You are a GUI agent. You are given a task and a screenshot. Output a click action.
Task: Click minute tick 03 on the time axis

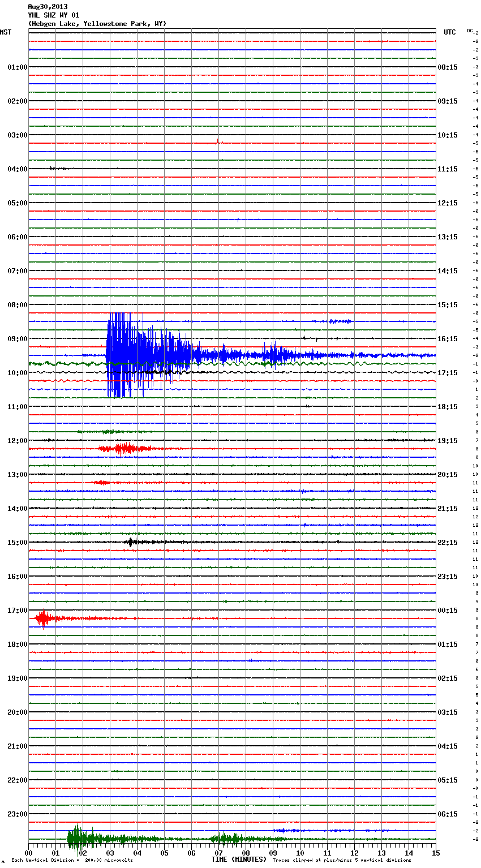[x=110, y=853]
